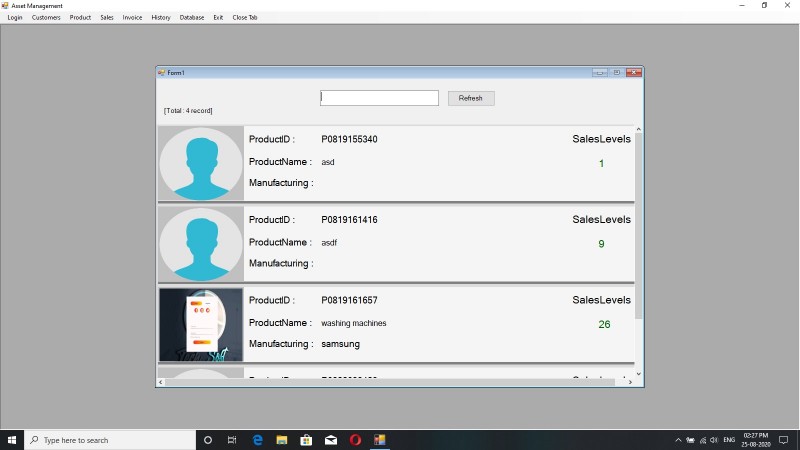Click Close Tab in the menu bar
Viewport: 800px width, 450px height.
point(245,17)
